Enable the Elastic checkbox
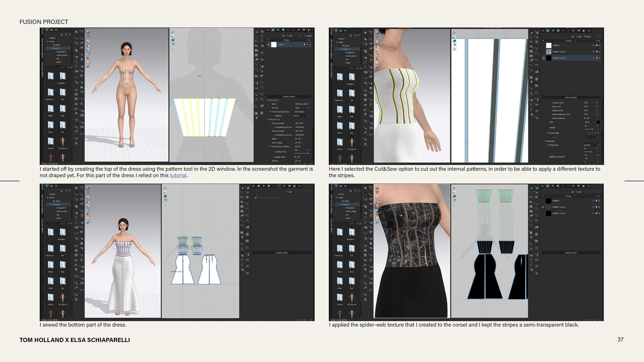The height and width of the screenshot is (362, 644). [x=295, y=139]
